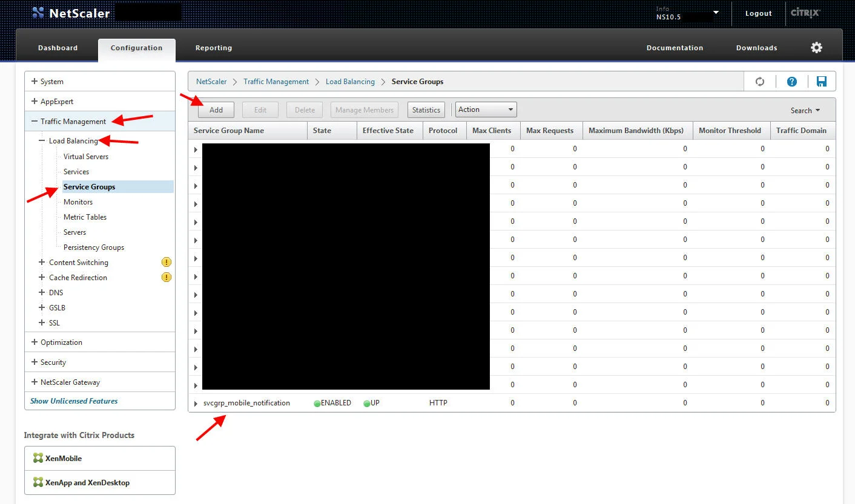Expand the DNS node
The height and width of the screenshot is (504, 855).
pos(42,292)
